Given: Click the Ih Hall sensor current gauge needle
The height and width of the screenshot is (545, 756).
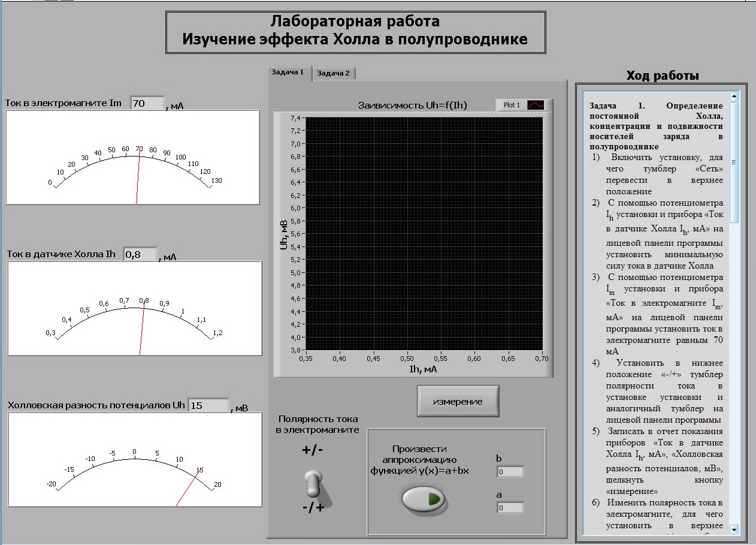Looking at the screenshot, I should (142, 328).
